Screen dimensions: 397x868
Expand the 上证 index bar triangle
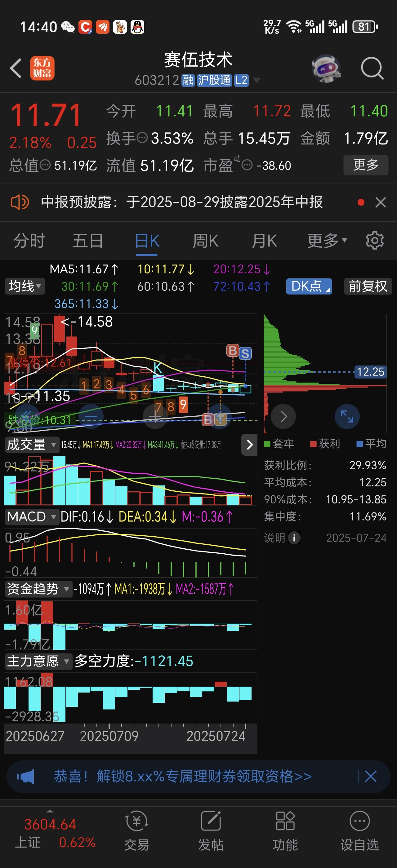50,811
